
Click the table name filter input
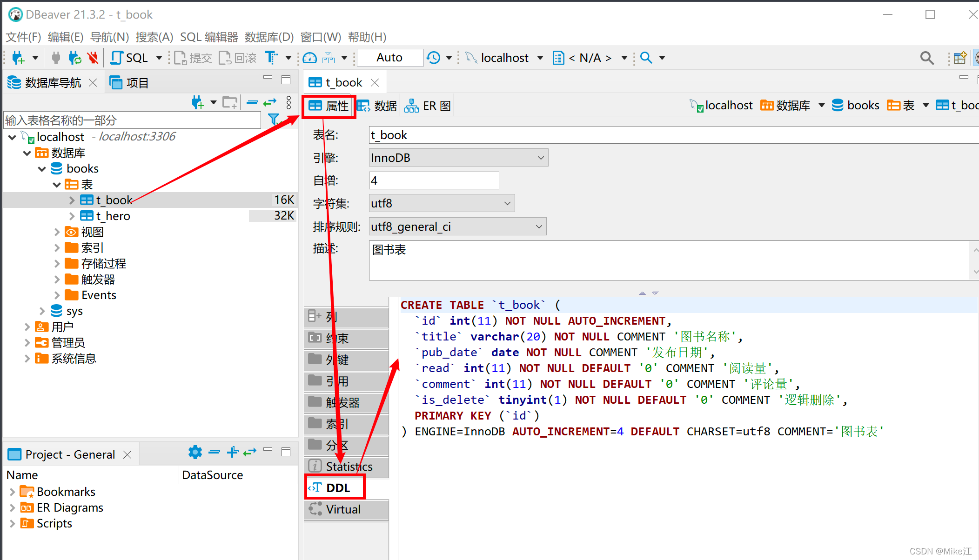pyautogui.click(x=132, y=120)
